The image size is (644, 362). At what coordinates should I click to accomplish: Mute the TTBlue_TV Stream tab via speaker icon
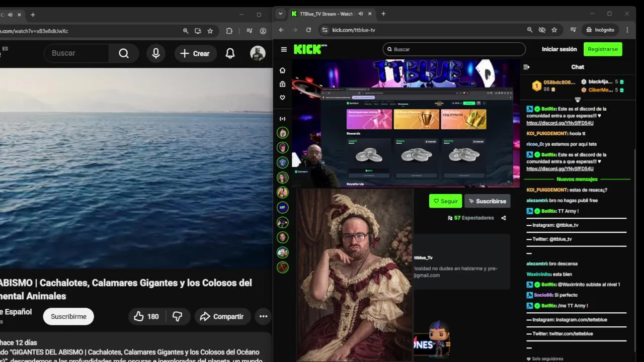(x=360, y=14)
